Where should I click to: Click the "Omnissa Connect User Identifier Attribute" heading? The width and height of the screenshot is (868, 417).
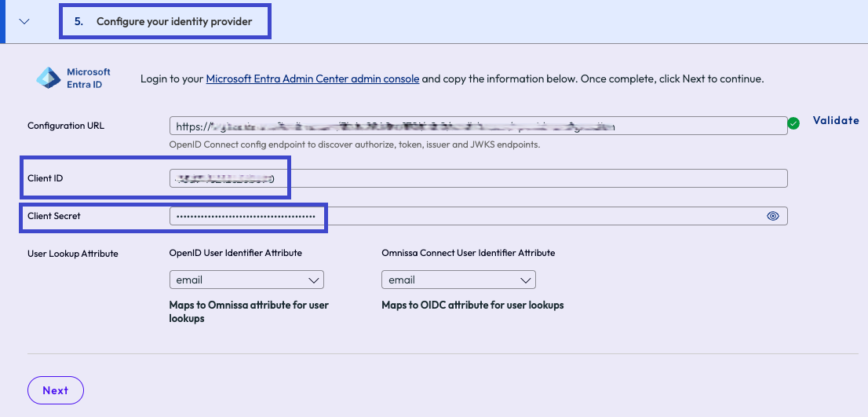coord(469,253)
